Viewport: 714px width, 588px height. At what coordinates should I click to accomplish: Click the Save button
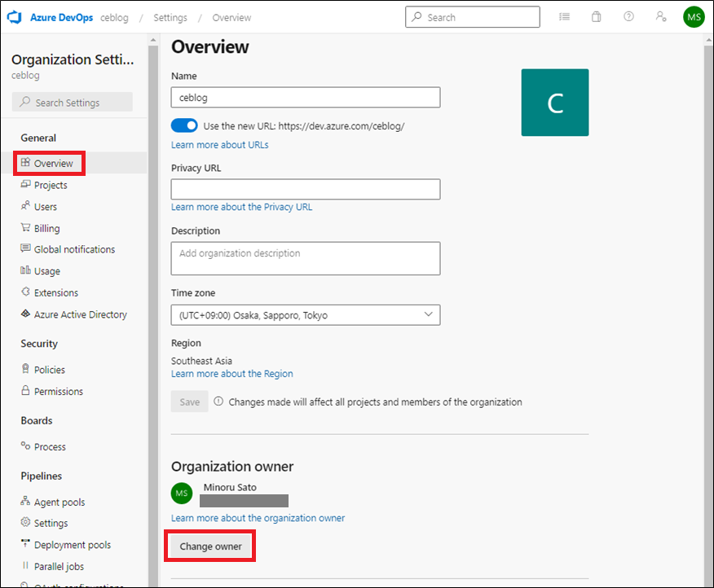click(x=189, y=402)
